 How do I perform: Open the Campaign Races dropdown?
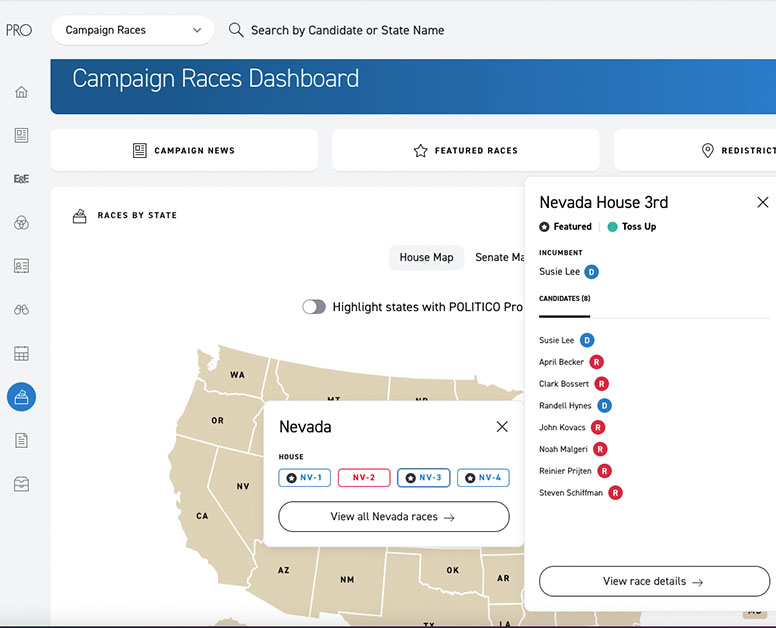point(133,30)
